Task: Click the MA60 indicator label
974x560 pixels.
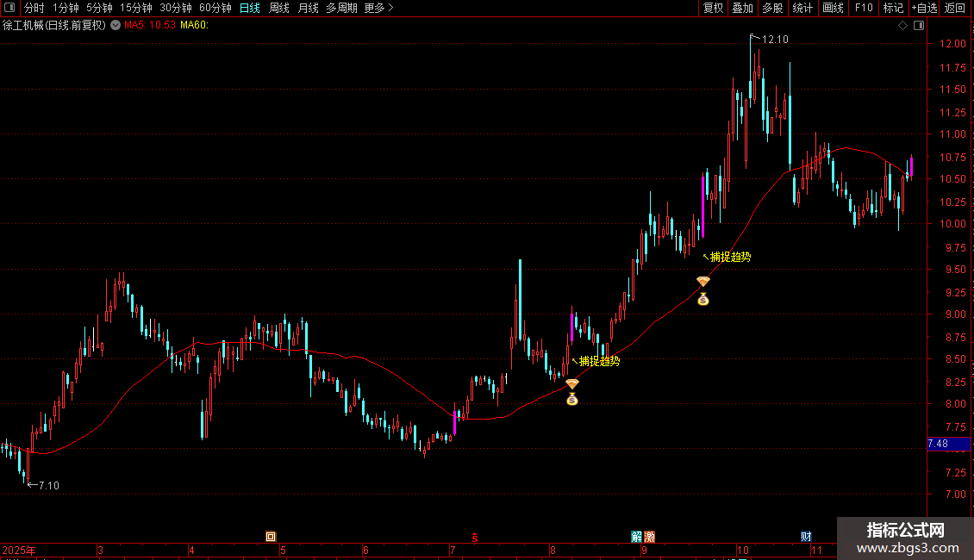Action: point(195,25)
